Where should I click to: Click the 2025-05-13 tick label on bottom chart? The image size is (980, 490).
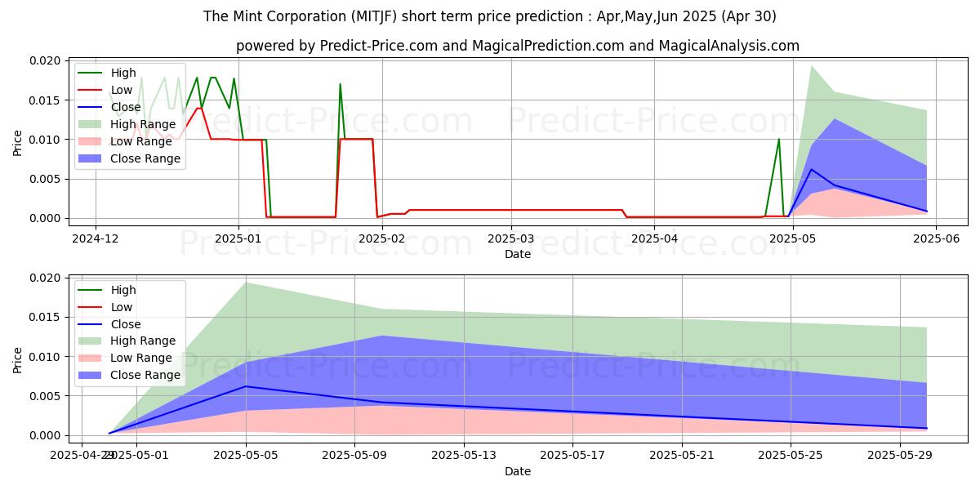[x=464, y=456]
